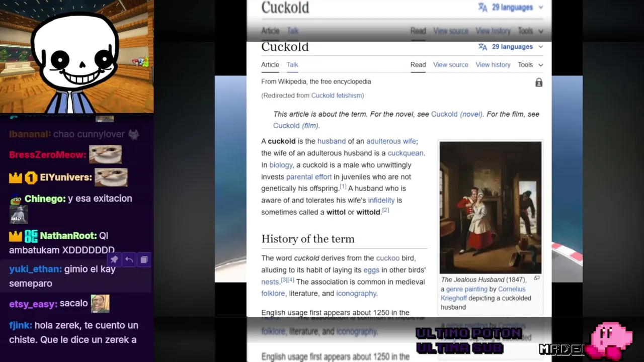Click the nests link
644x362 pixels.
click(270, 282)
